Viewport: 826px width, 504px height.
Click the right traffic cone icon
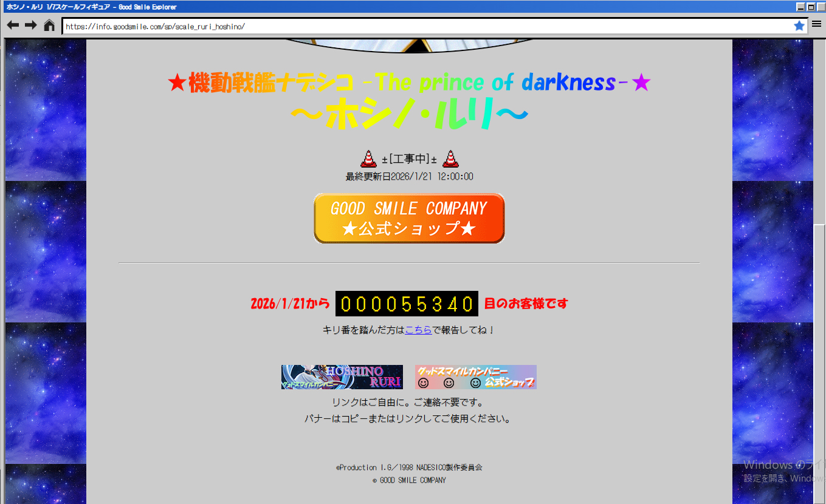pyautogui.click(x=450, y=158)
